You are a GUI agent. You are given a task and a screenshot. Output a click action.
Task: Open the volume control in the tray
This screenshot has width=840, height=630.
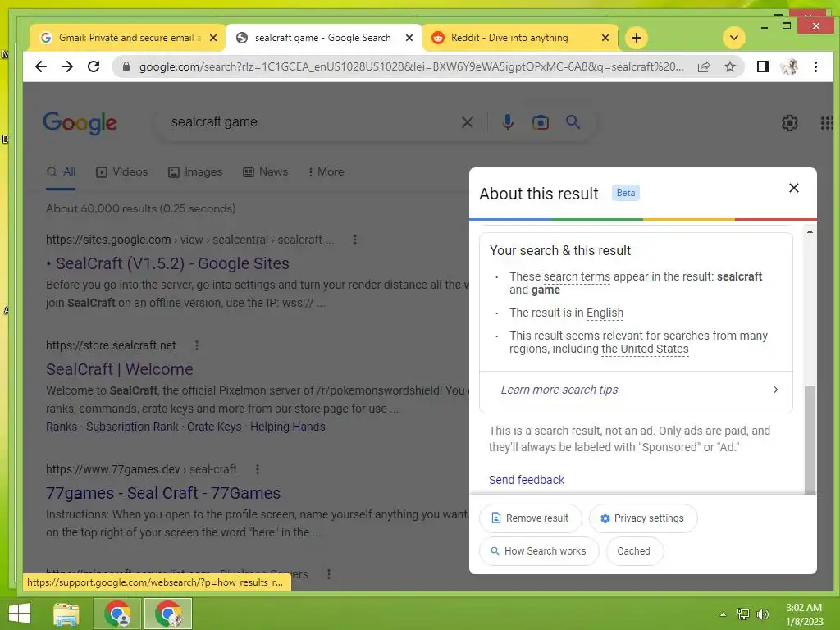[x=763, y=614]
